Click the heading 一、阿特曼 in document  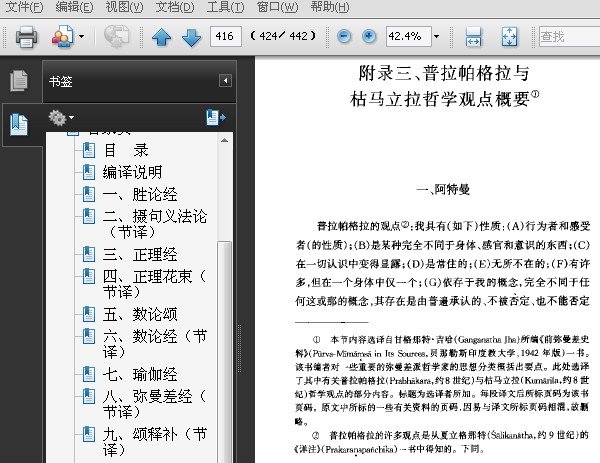click(x=443, y=189)
